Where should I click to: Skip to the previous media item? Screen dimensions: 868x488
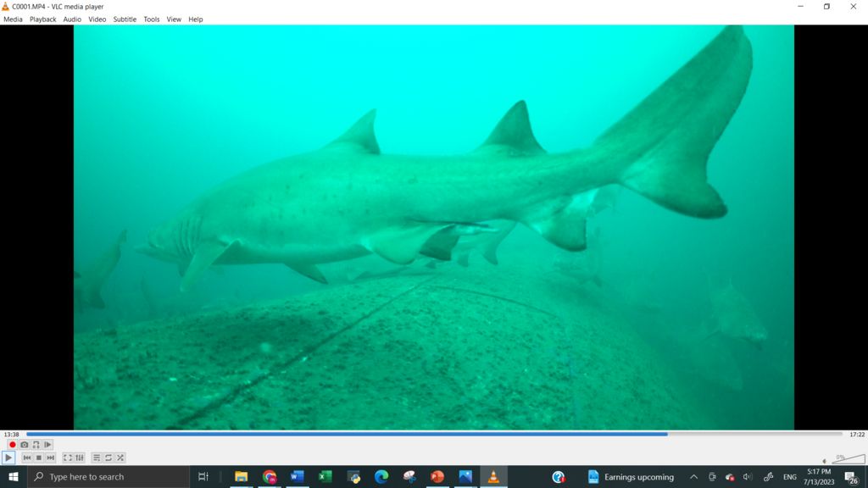point(27,457)
